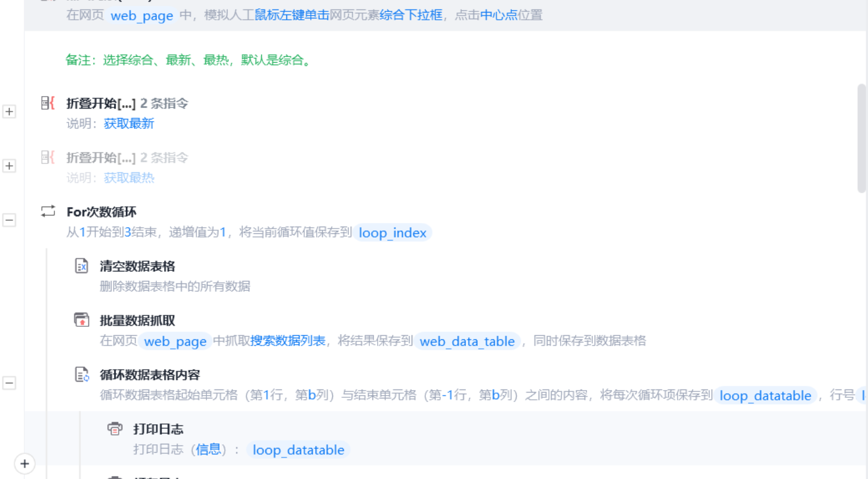Viewport: 868px width, 479px height.
Task: Click the round plus add-instruction button
Action: [24, 463]
